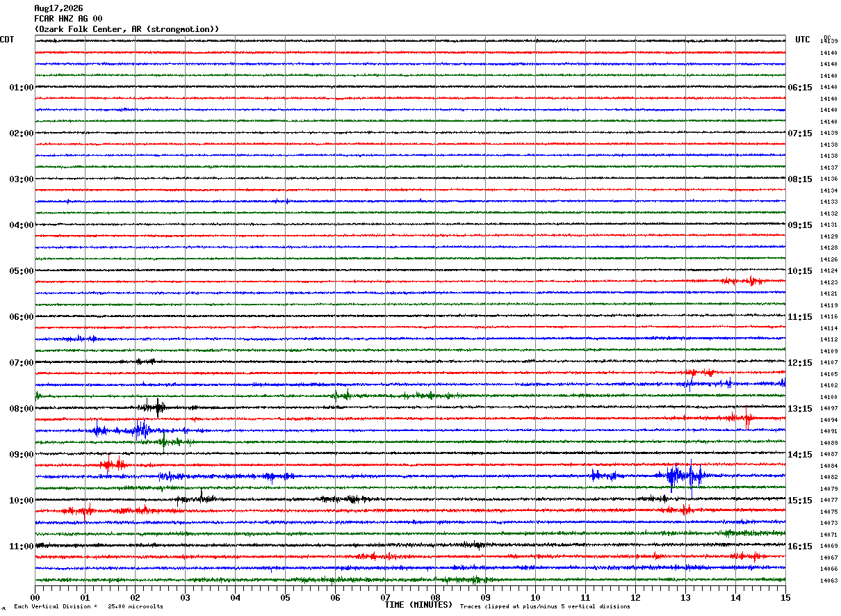Click the blue event near minute 11
This screenshot has width=841, height=616.
[x=603, y=476]
